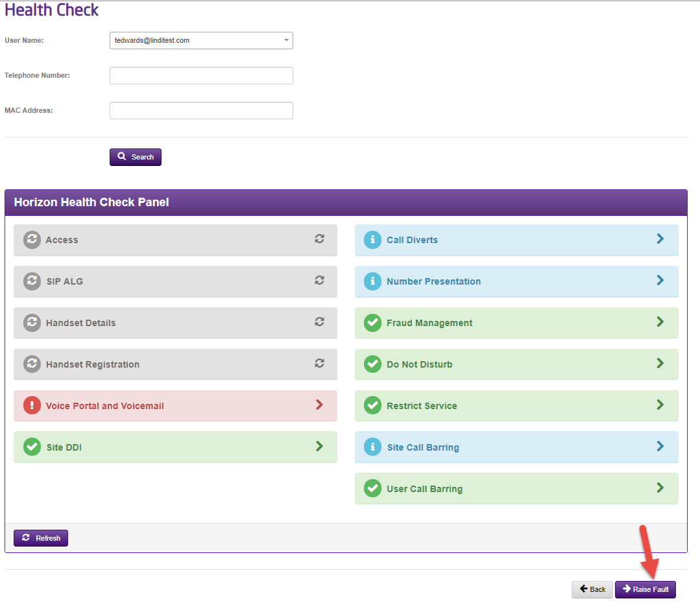Image resolution: width=700 pixels, height=601 pixels.
Task: Click the reload icon at right of Handset Details row
Action: [319, 322]
